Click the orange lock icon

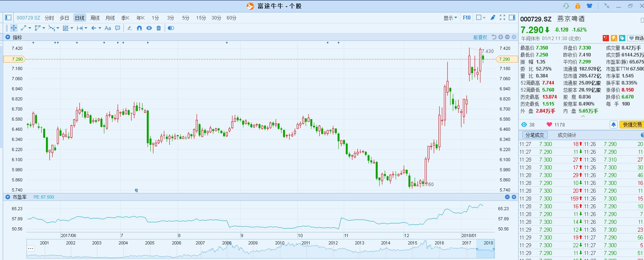578,6
